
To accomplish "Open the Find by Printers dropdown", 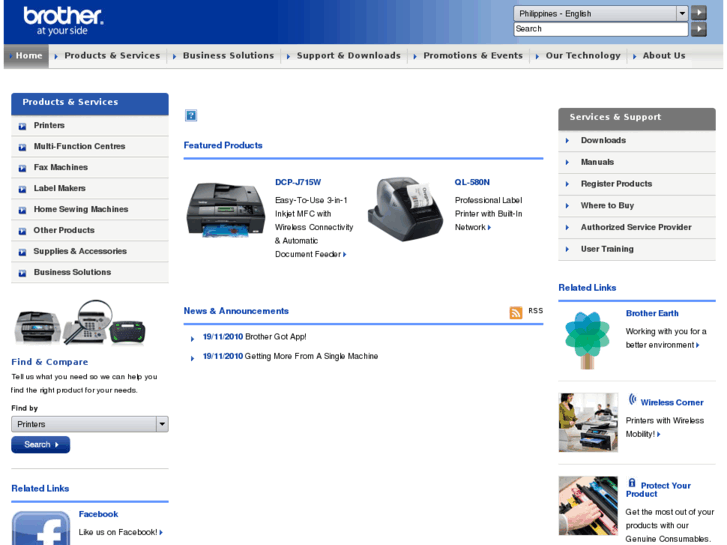I will point(89,424).
